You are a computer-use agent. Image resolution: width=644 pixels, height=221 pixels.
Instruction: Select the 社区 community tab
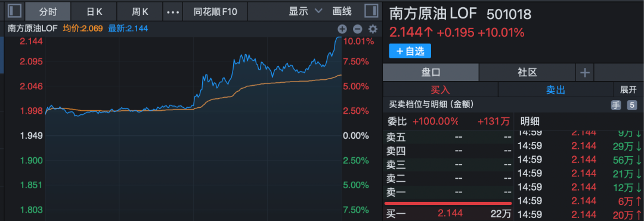(x=527, y=73)
